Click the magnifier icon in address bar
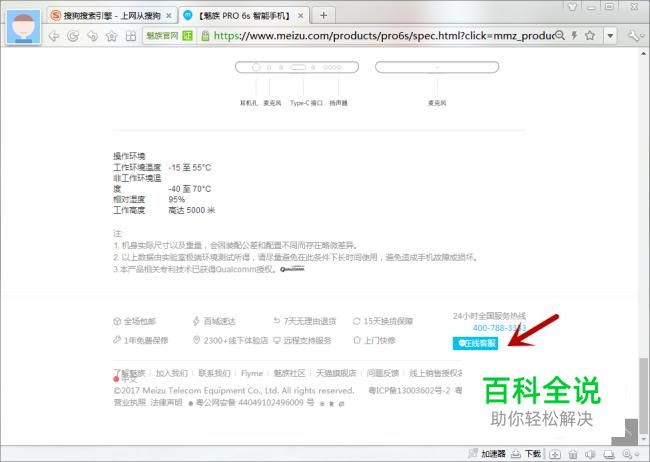 pyautogui.click(x=560, y=36)
